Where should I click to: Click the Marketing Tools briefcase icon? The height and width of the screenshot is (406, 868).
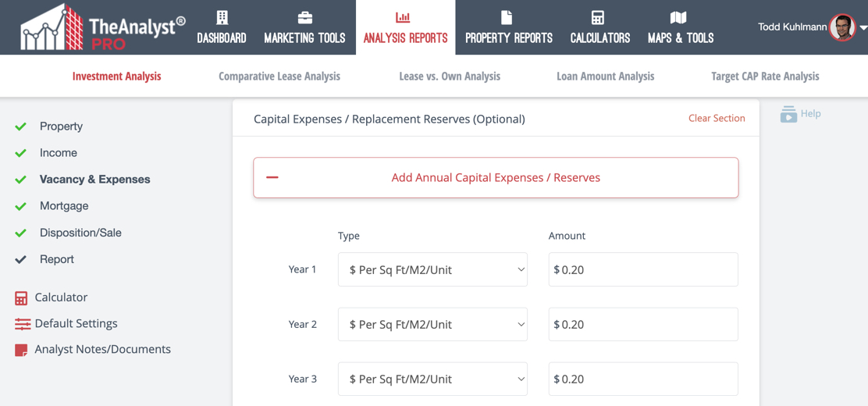[305, 18]
